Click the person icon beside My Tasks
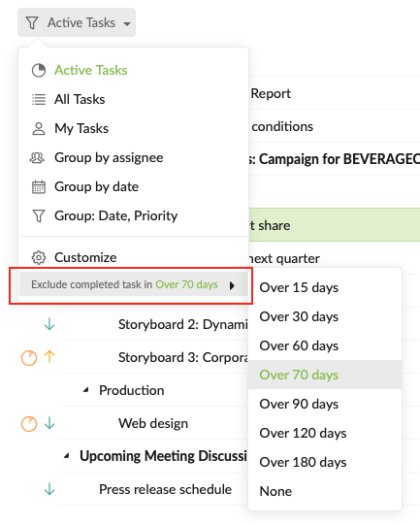This screenshot has height=525, width=420. click(39, 128)
